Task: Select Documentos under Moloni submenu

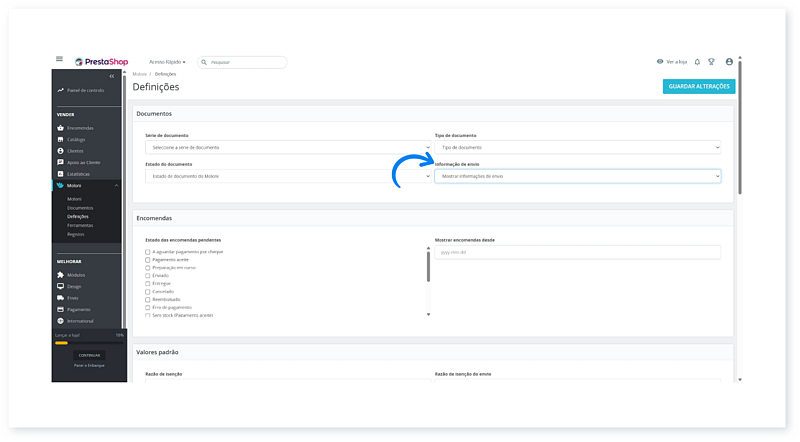Action: tap(80, 207)
